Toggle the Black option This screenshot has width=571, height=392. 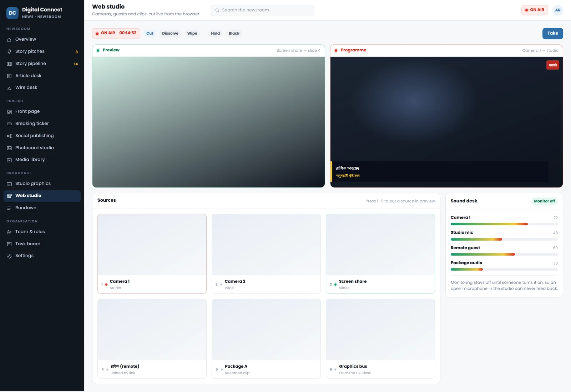click(x=234, y=33)
